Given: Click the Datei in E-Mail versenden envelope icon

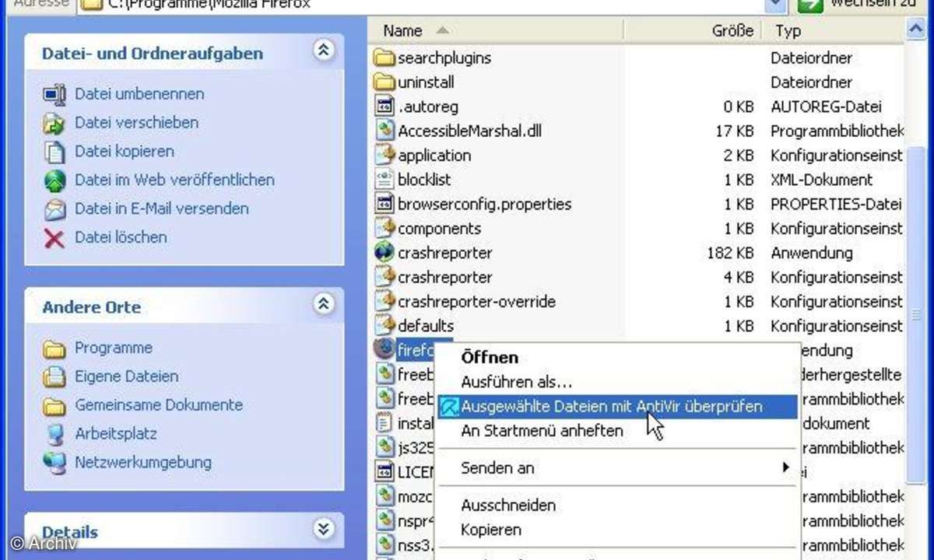Looking at the screenshot, I should (52, 208).
